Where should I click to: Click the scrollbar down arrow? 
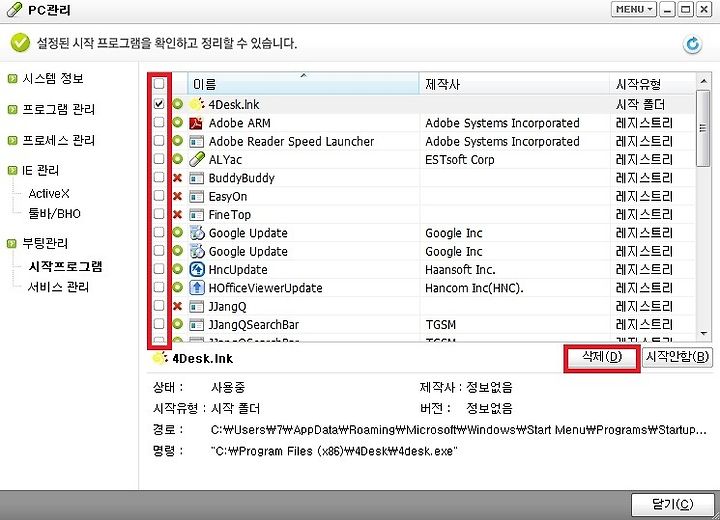point(703,333)
